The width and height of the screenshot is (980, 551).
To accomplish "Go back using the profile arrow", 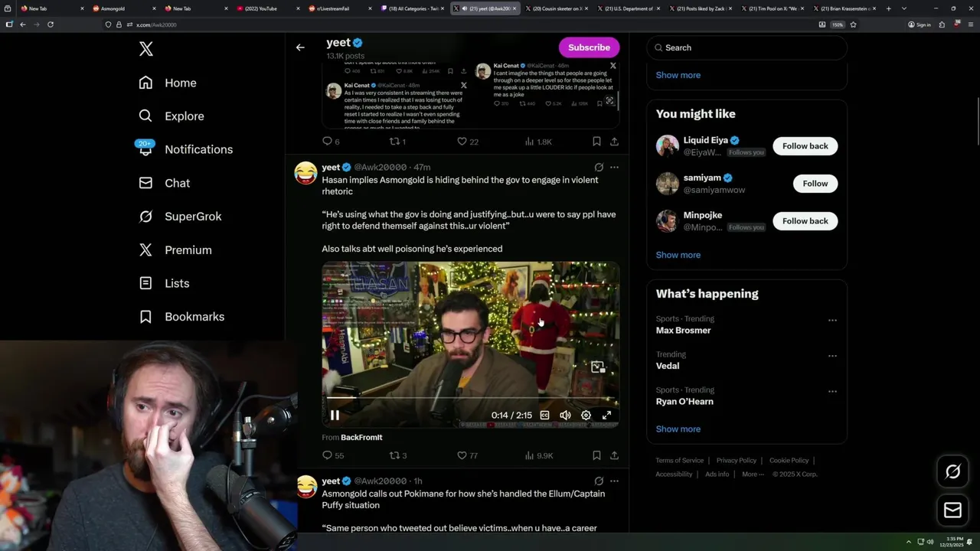I will coord(300,47).
